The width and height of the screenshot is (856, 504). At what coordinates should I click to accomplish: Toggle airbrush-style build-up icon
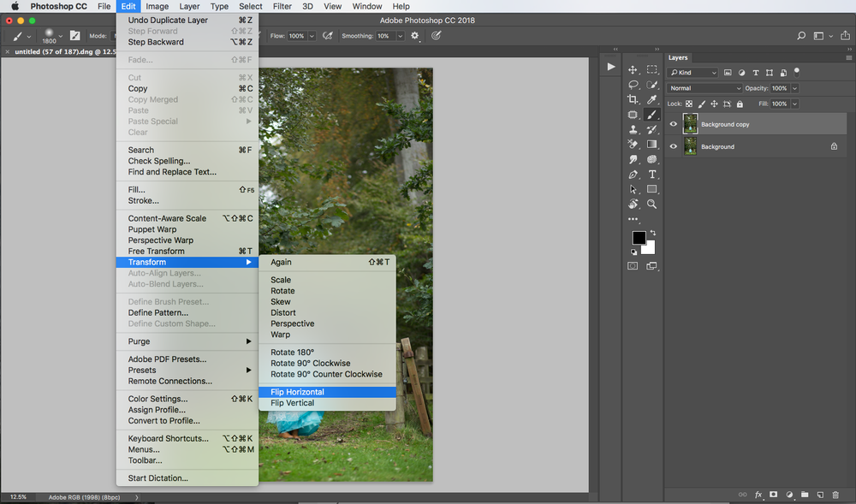328,35
